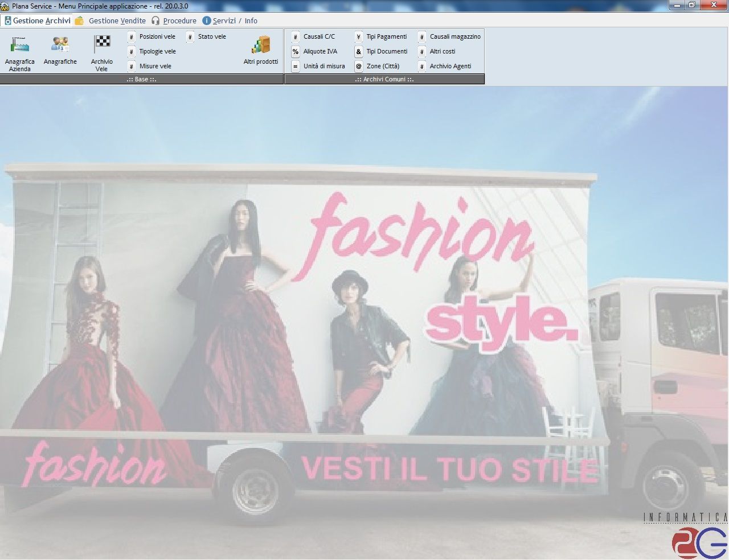This screenshot has width=729, height=560.
Task: Click the Archivi Comuni group caption bar
Action: (x=384, y=79)
